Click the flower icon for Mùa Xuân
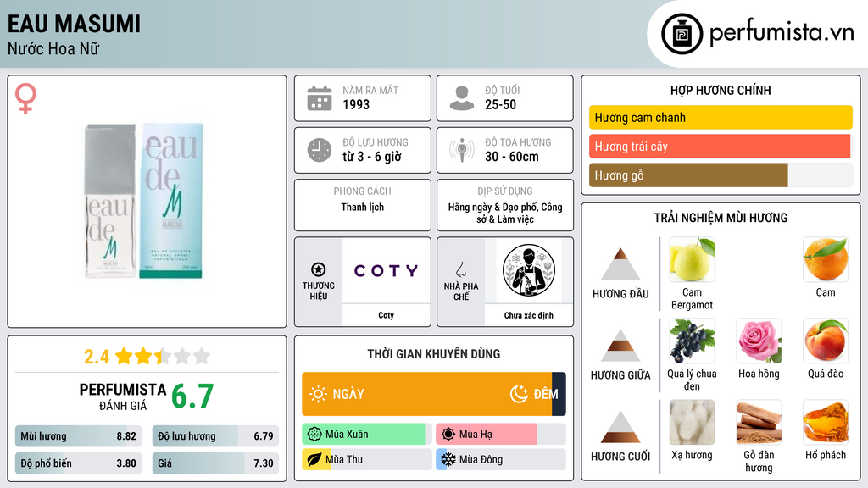 tap(314, 435)
